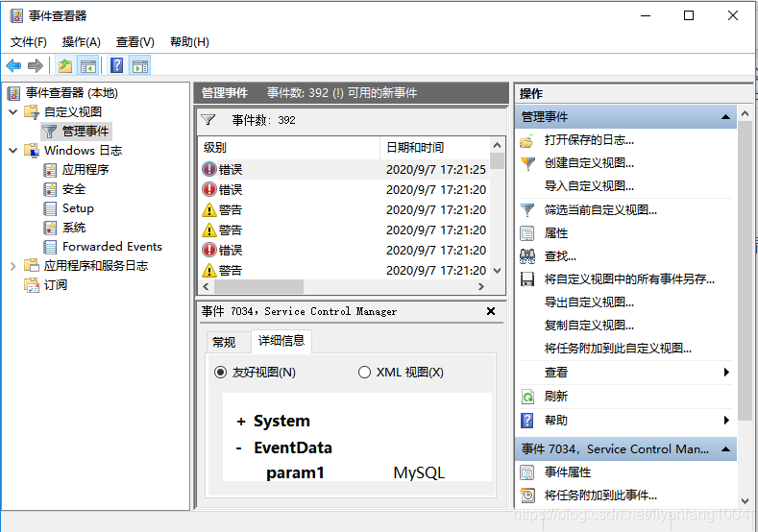758x532 pixels.
Task: Open 属性 in the actions pane
Action: click(556, 233)
